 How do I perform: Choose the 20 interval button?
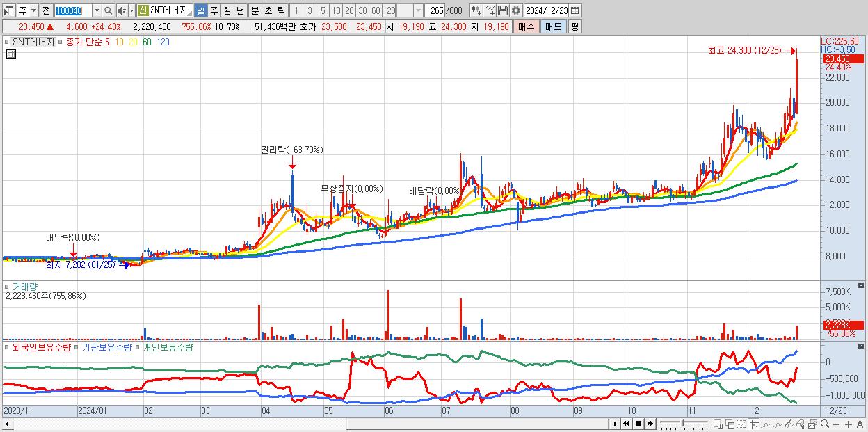point(349,10)
